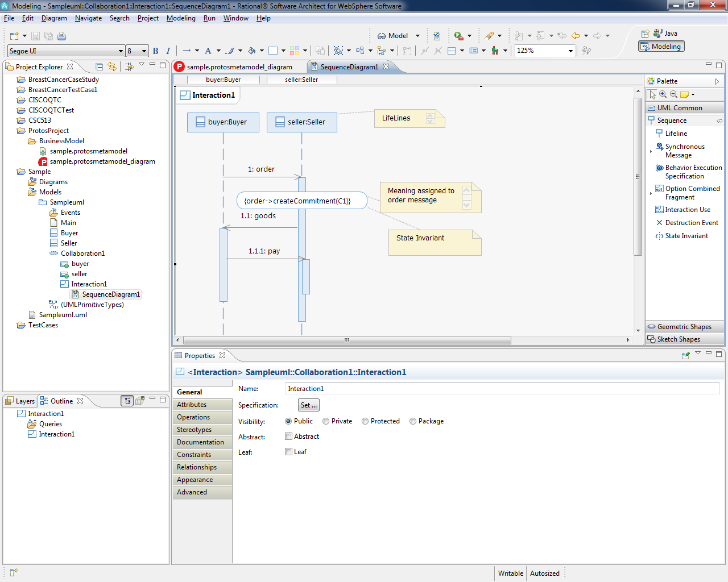Select the Destruction Event palette tool
Viewport: 728px width, 582px height.
[x=687, y=223]
